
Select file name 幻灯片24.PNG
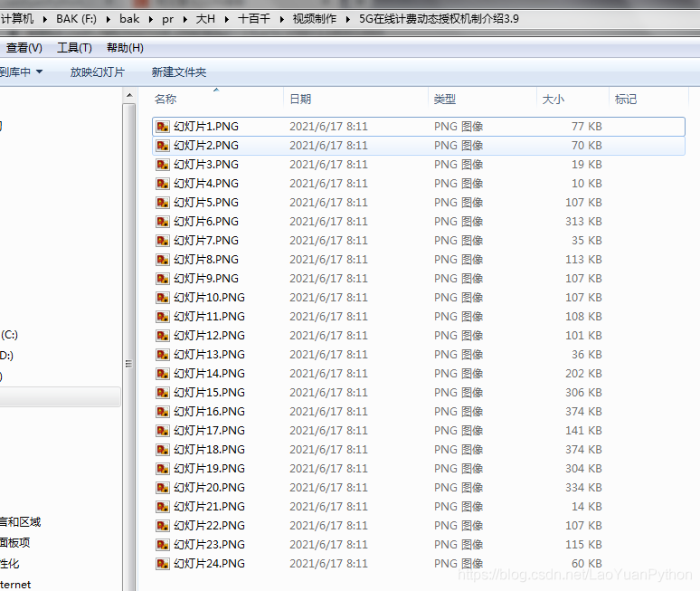[210, 563]
